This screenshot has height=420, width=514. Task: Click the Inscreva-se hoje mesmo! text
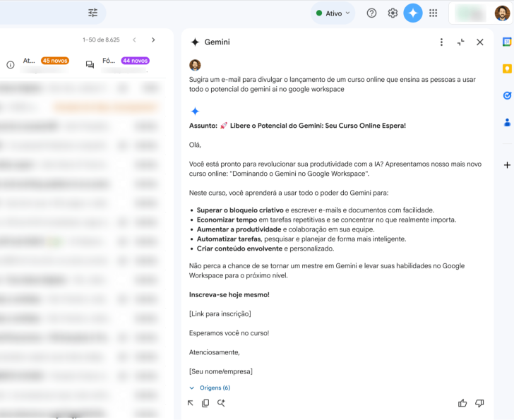[x=229, y=295]
